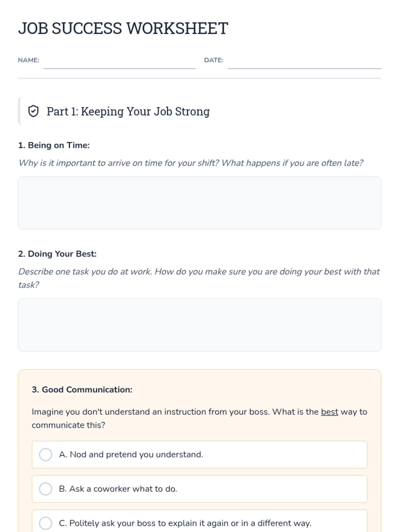
Task: Select option A radio button
Action: (46, 455)
